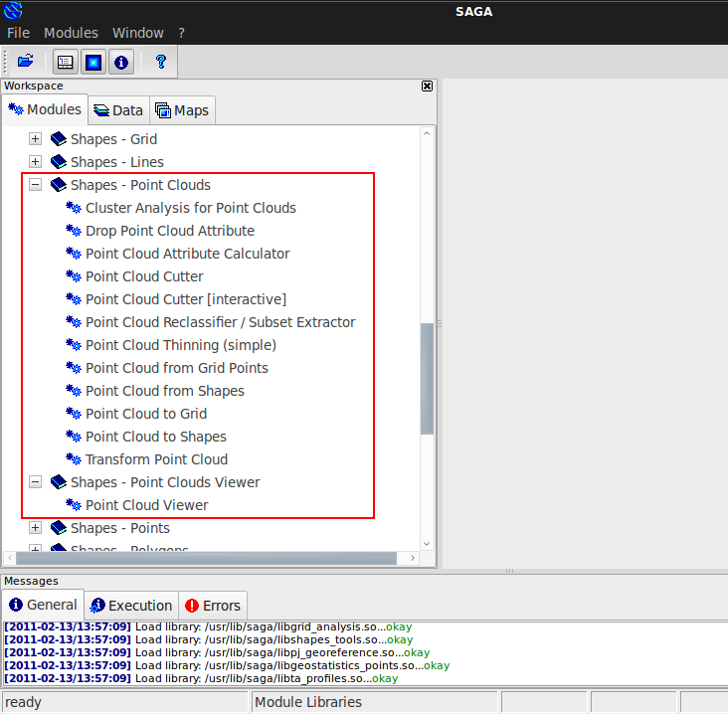Select Transform Point Cloud module
The height and width of the screenshot is (714, 728).
pyautogui.click(x=156, y=459)
